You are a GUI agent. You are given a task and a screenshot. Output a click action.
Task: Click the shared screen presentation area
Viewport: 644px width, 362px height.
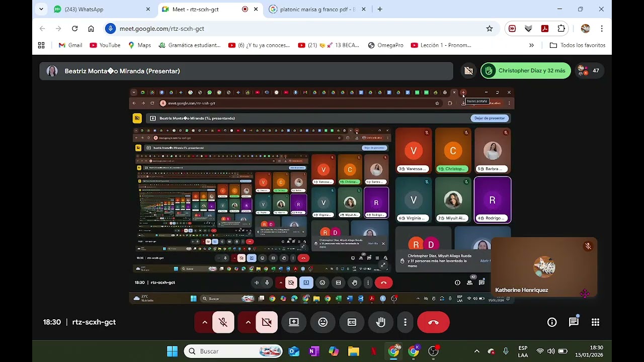pos(322,196)
